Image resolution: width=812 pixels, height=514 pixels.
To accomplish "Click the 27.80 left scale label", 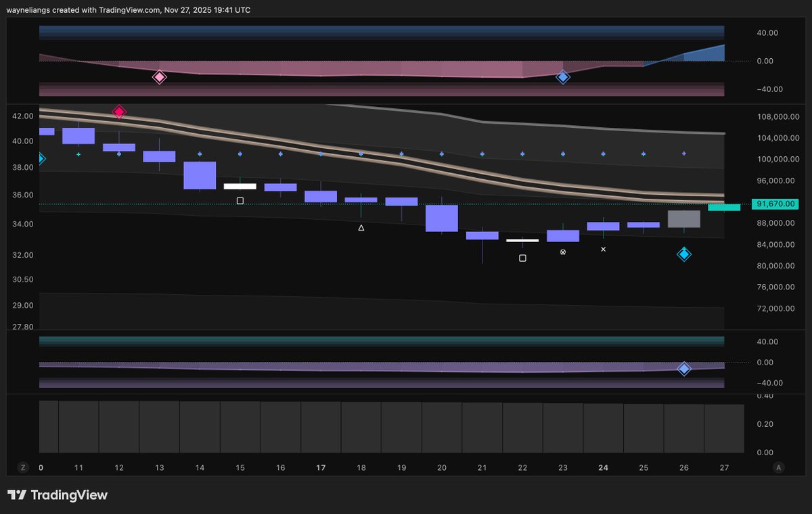I will pos(22,327).
